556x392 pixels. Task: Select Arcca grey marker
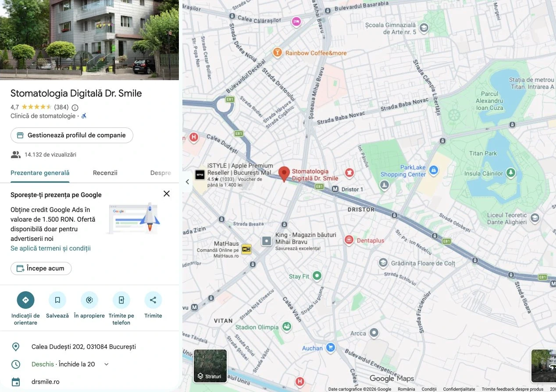coord(374,333)
